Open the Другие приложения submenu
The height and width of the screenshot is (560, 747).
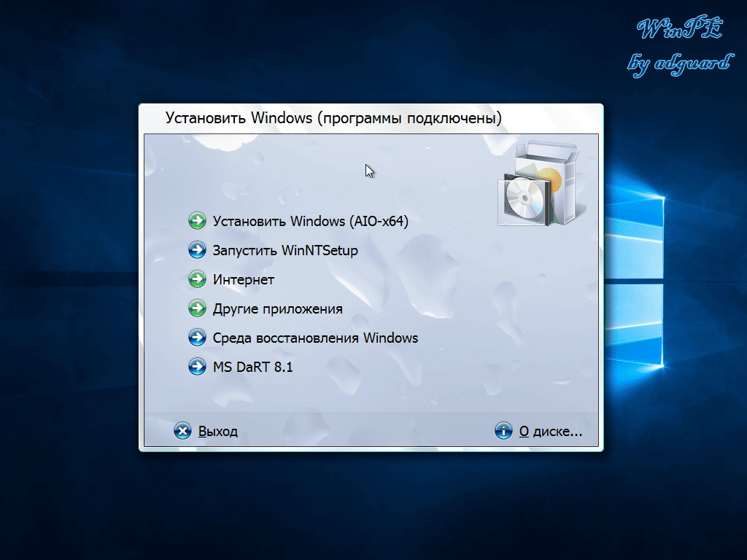(x=277, y=309)
